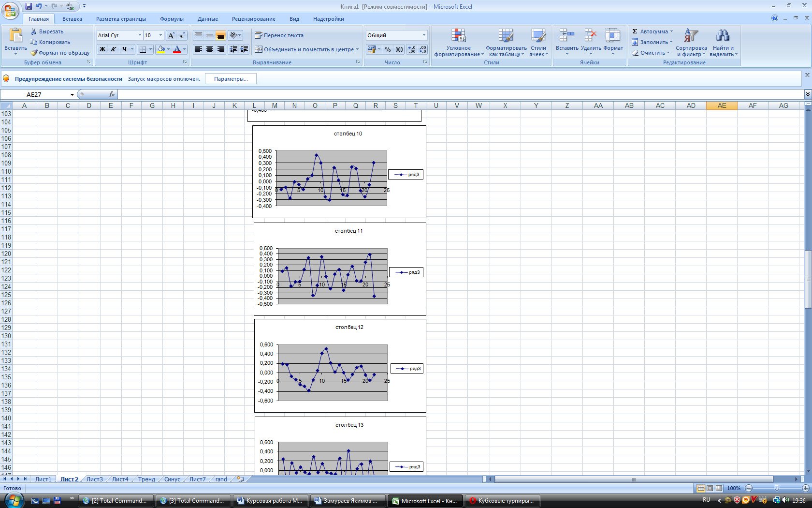Cut selection with Вырезать

click(x=47, y=31)
